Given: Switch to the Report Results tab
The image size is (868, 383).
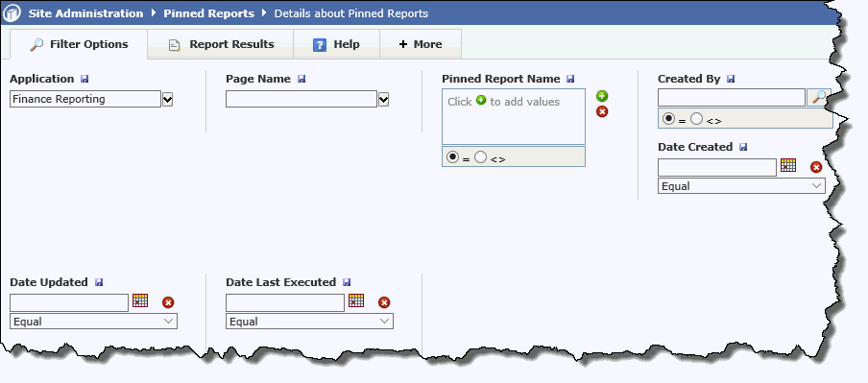Looking at the screenshot, I should [221, 44].
